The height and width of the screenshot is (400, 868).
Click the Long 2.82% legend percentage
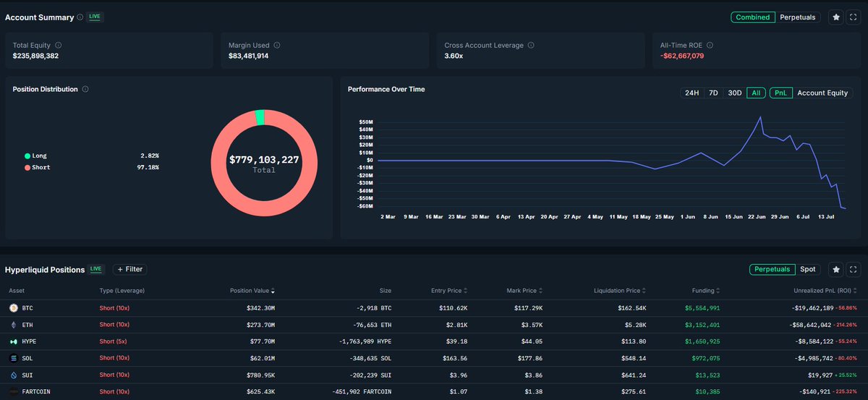(150, 156)
